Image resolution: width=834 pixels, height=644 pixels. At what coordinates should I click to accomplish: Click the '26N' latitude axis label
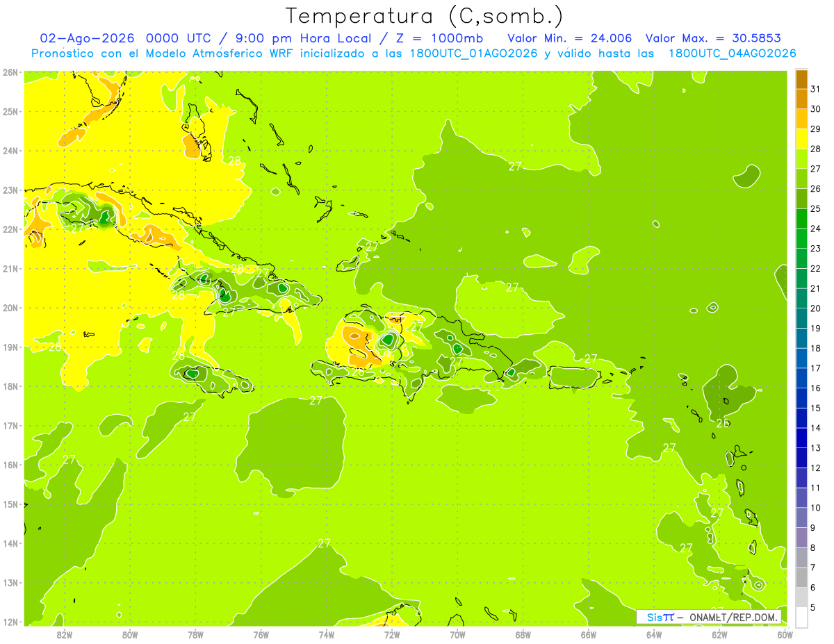coord(10,72)
